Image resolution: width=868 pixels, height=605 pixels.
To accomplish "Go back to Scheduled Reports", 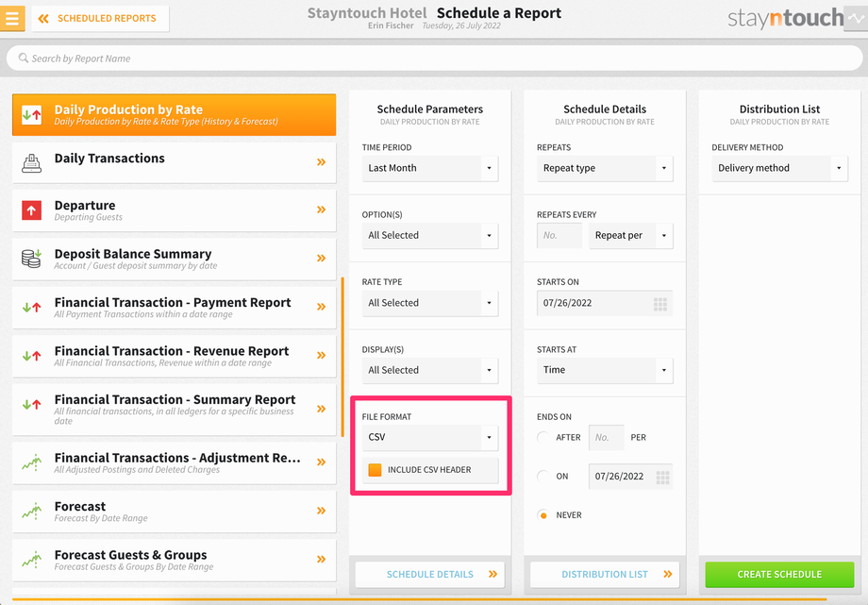I will click(100, 18).
